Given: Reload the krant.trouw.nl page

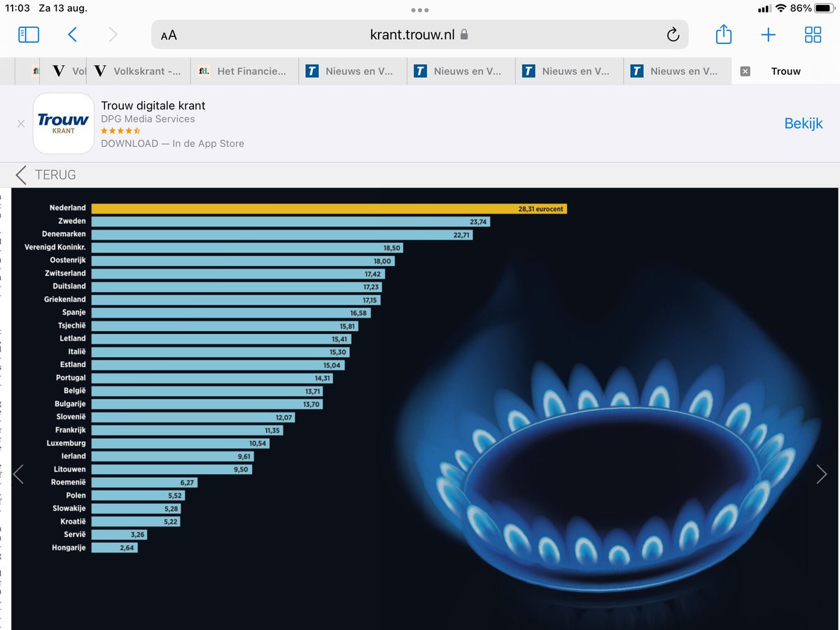Looking at the screenshot, I should click(x=673, y=34).
